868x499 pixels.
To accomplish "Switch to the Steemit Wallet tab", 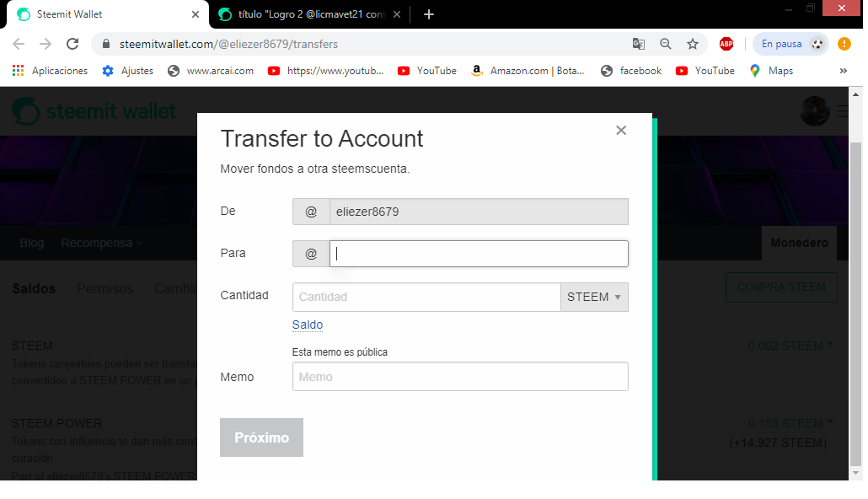I will [x=108, y=14].
